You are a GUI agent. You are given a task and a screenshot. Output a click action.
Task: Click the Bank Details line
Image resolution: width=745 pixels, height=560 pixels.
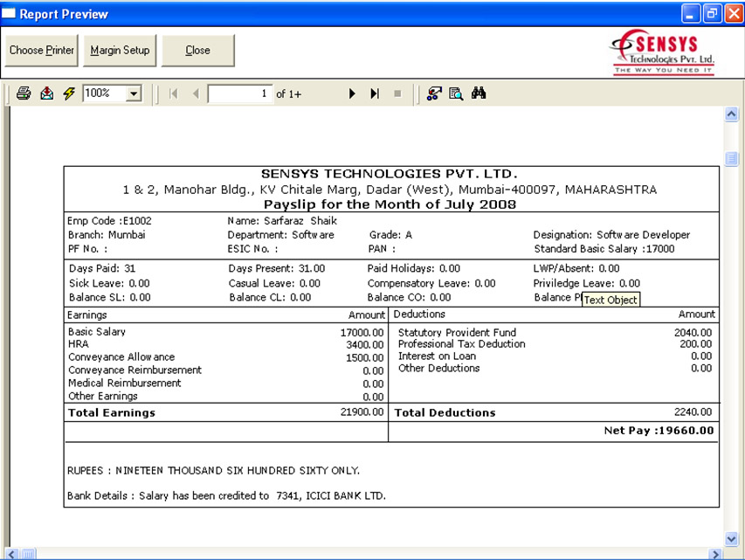(226, 496)
